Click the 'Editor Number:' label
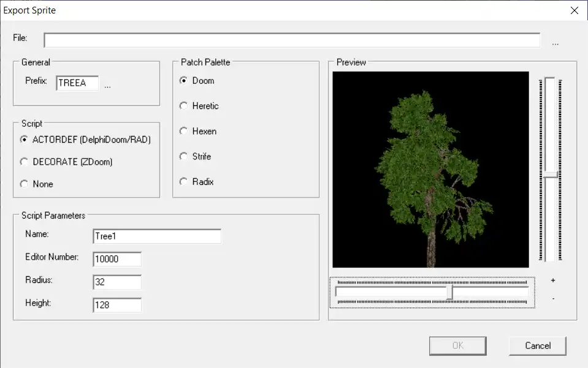Image resolution: width=588 pixels, height=368 pixels. tap(52, 257)
